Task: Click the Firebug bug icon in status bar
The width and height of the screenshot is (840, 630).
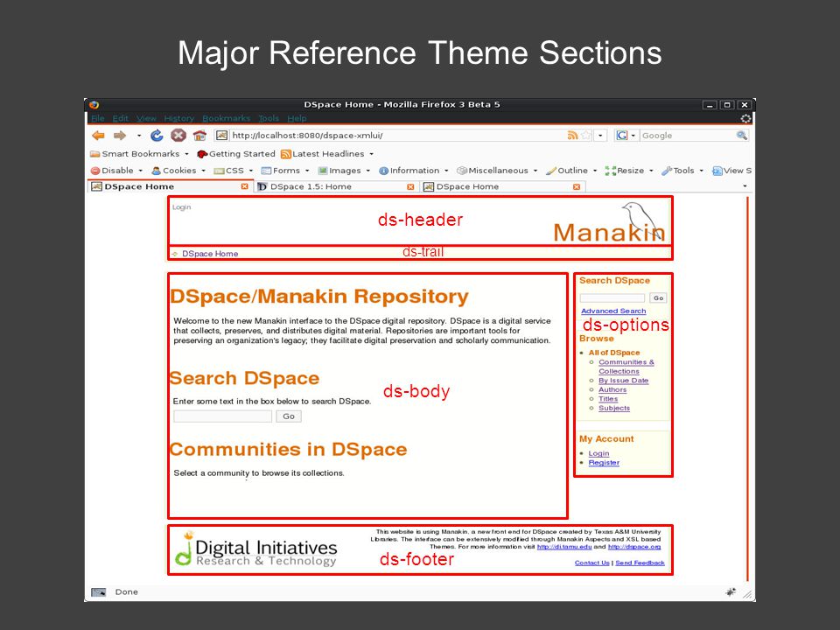Action: click(x=730, y=592)
